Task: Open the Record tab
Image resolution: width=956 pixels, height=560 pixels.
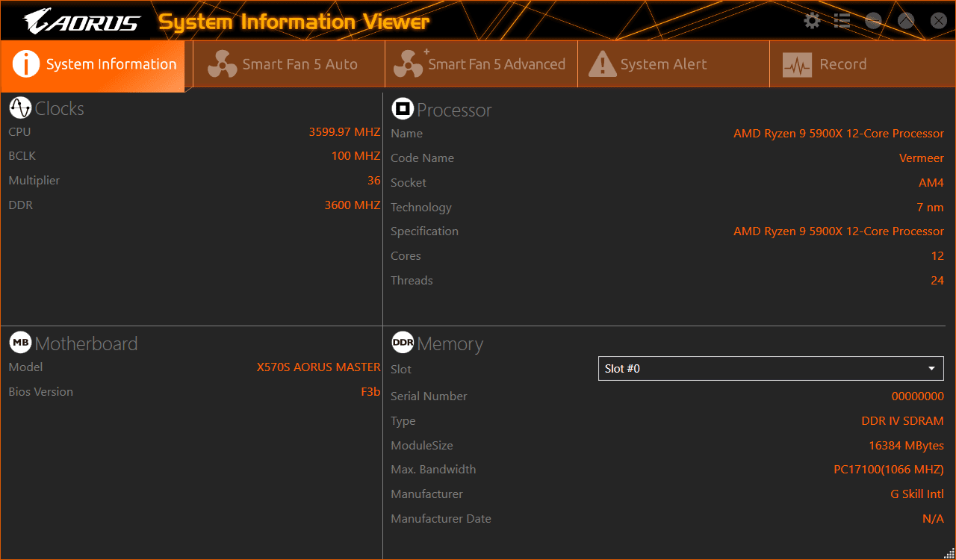Action: pos(863,64)
